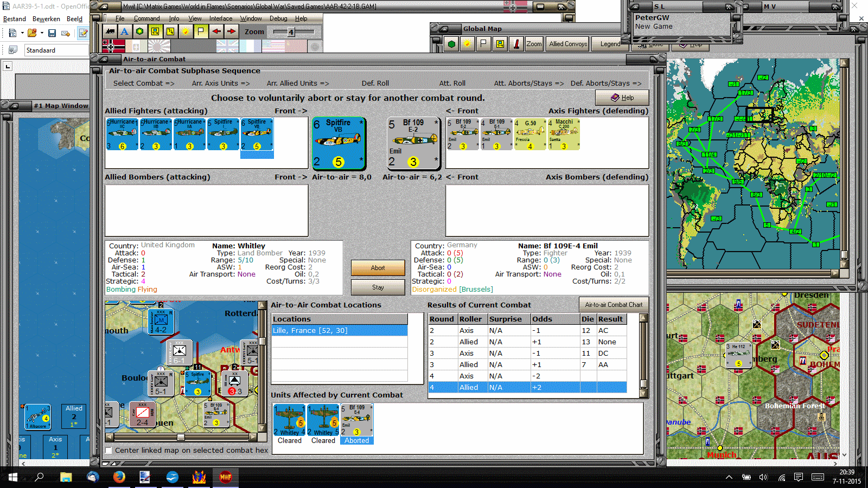Click the green hexagon icon in Global Map
868x488 pixels.
click(451, 44)
